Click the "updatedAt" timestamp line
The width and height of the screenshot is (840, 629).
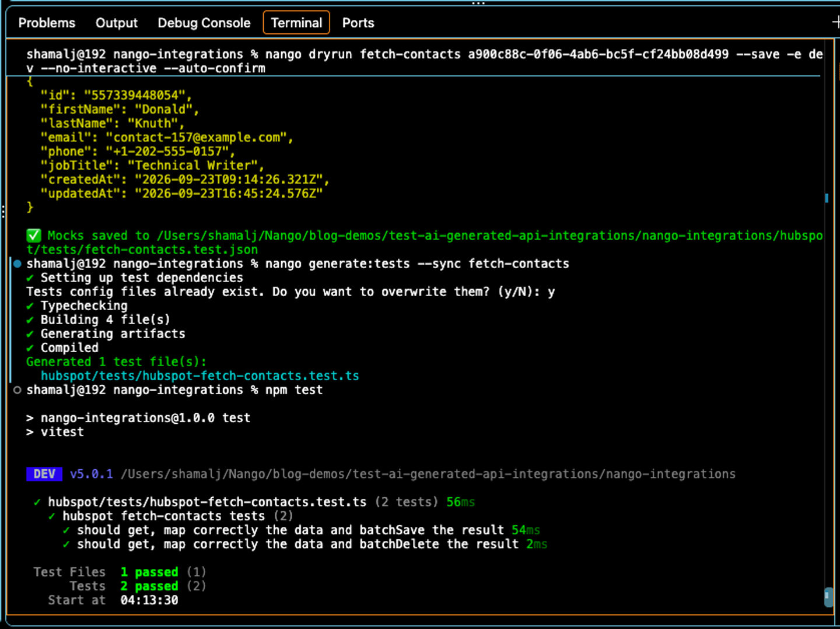point(181,194)
